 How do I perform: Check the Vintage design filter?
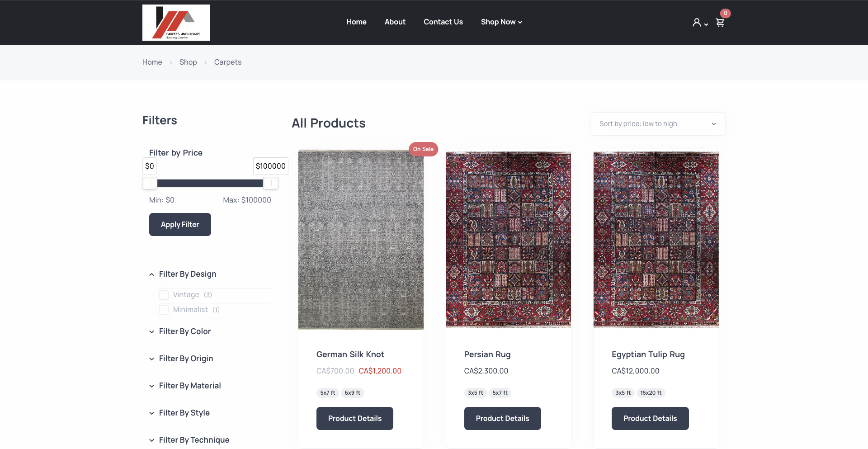pyautogui.click(x=164, y=295)
